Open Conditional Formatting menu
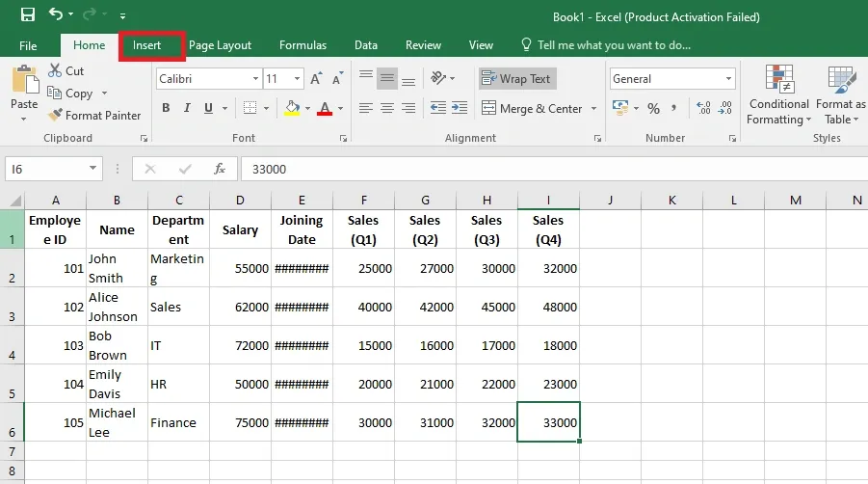Image resolution: width=868 pixels, height=484 pixels. click(x=778, y=96)
